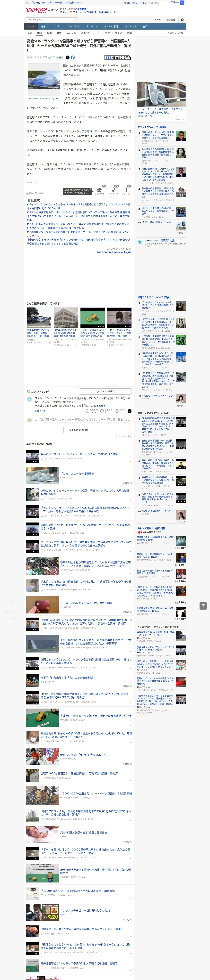This screenshot has width=210, height=980.
Task: Open the みんなの意見 navigation tab
Action: tap(111, 26)
